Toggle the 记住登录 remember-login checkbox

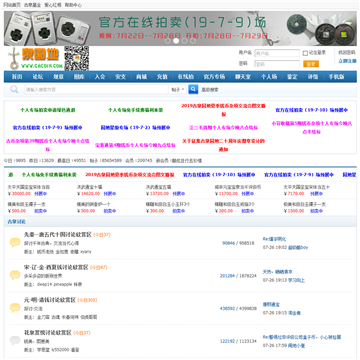305,53
